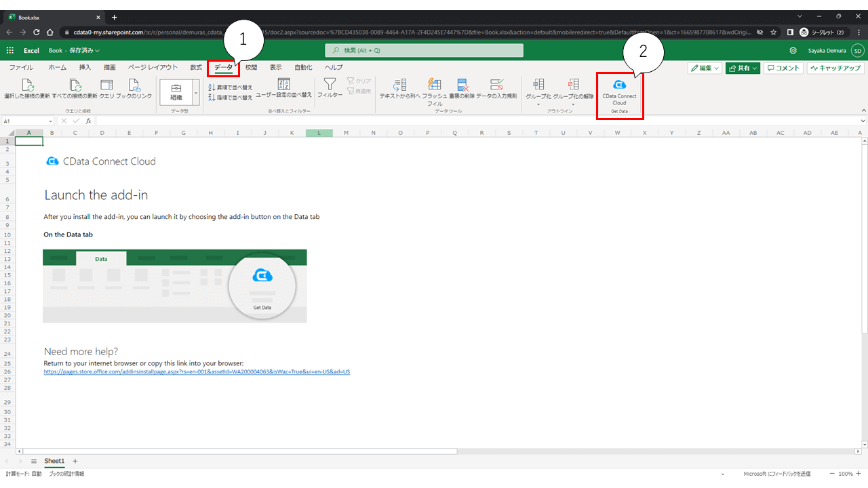Open ユーザー設定の並べ替え custom sort

[x=284, y=89]
